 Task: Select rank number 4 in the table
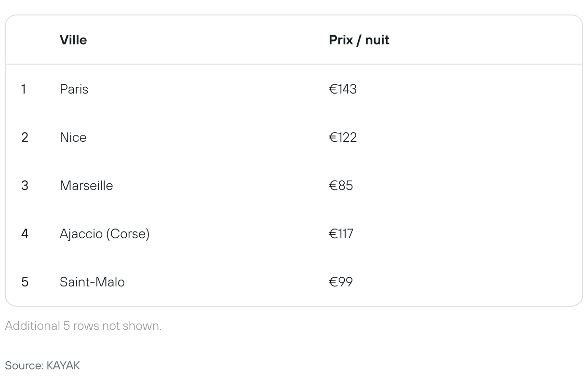tap(25, 233)
